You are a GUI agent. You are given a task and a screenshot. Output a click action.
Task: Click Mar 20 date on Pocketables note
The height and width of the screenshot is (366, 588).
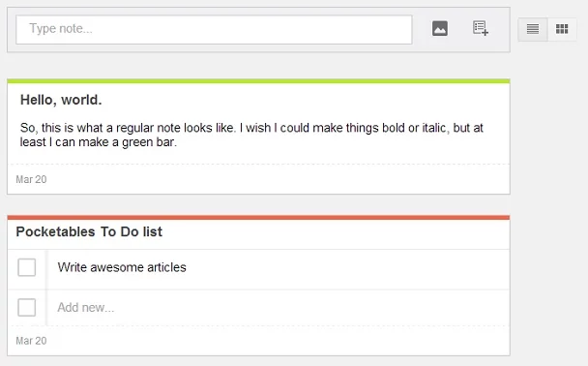point(31,341)
